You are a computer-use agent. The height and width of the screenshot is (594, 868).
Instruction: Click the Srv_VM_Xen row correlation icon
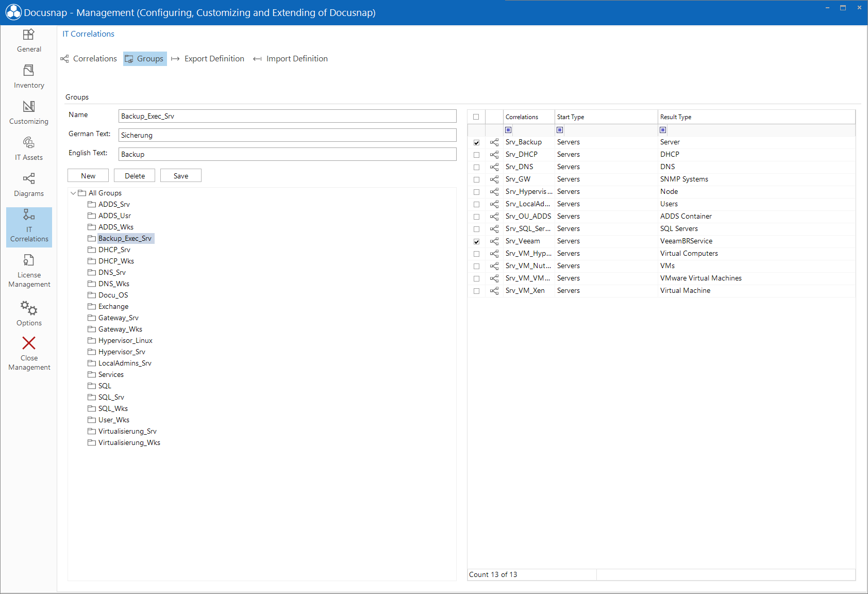click(494, 291)
